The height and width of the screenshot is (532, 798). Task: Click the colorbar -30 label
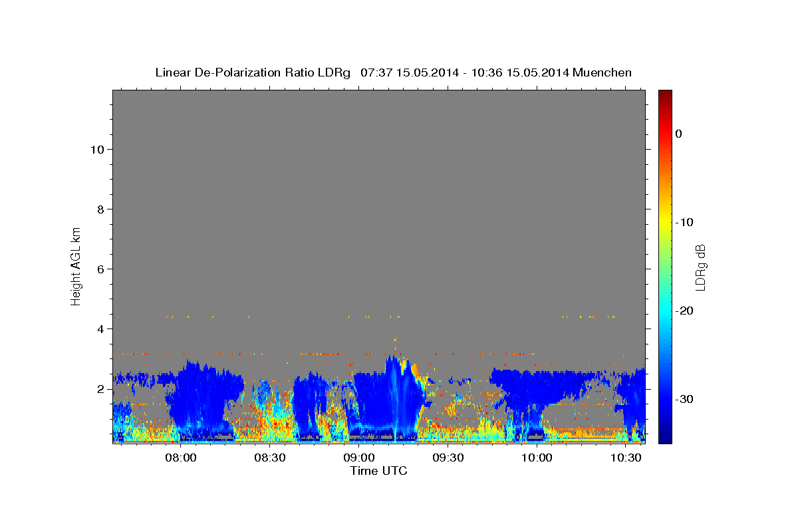(x=685, y=399)
